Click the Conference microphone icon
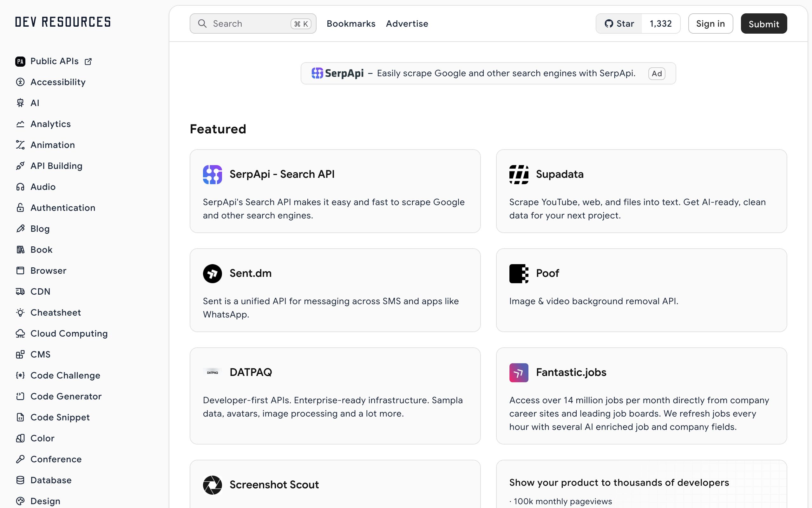 (20, 459)
